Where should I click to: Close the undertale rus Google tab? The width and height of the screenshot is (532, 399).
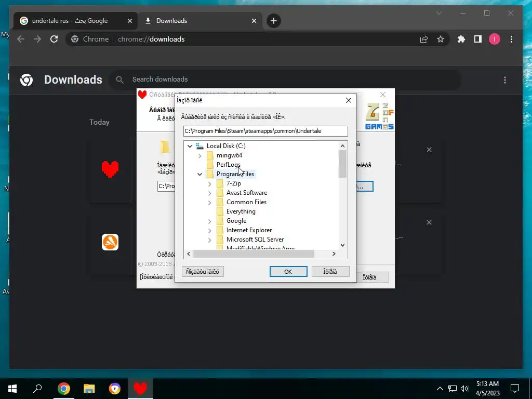pyautogui.click(x=129, y=21)
